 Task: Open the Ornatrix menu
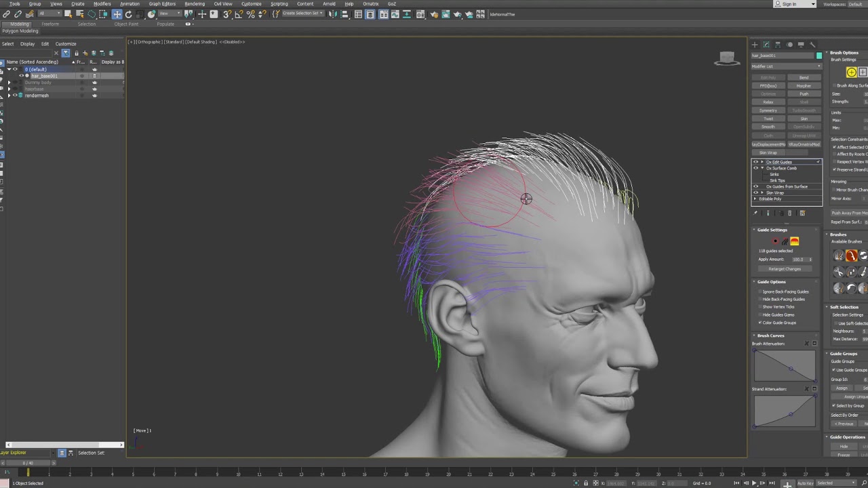tap(370, 4)
